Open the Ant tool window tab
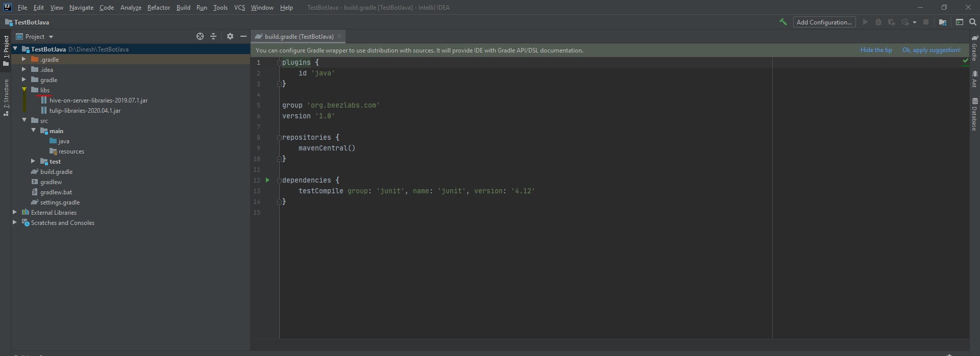The image size is (980, 356). pyautogui.click(x=974, y=79)
